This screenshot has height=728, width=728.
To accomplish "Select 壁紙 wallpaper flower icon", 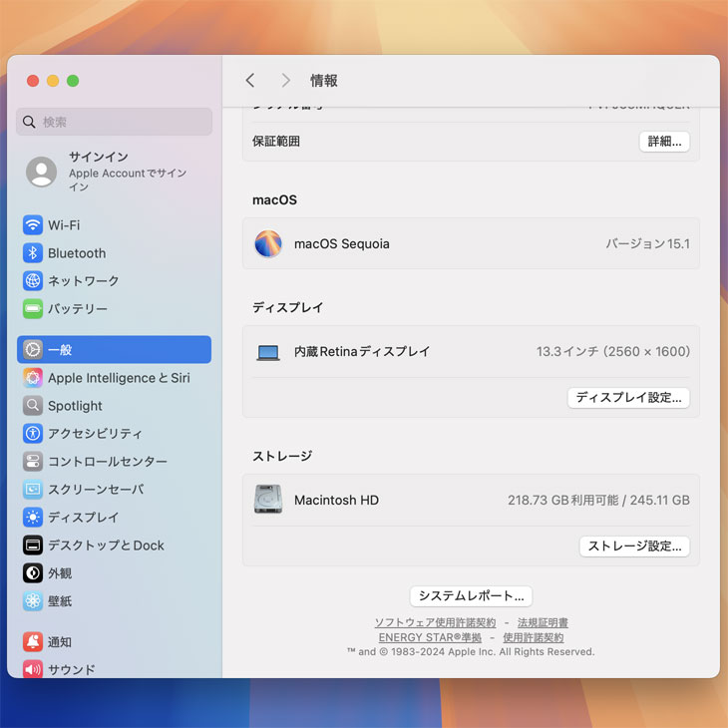I will [33, 600].
